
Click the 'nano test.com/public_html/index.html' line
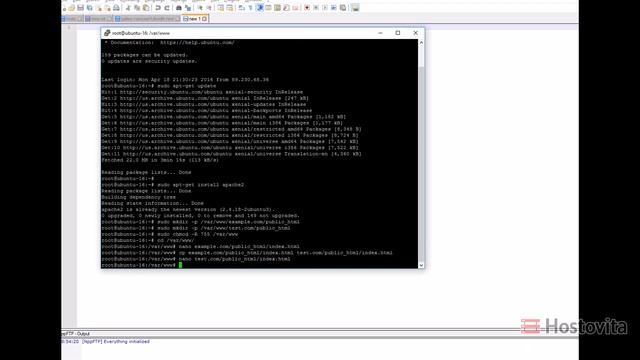(x=196, y=259)
